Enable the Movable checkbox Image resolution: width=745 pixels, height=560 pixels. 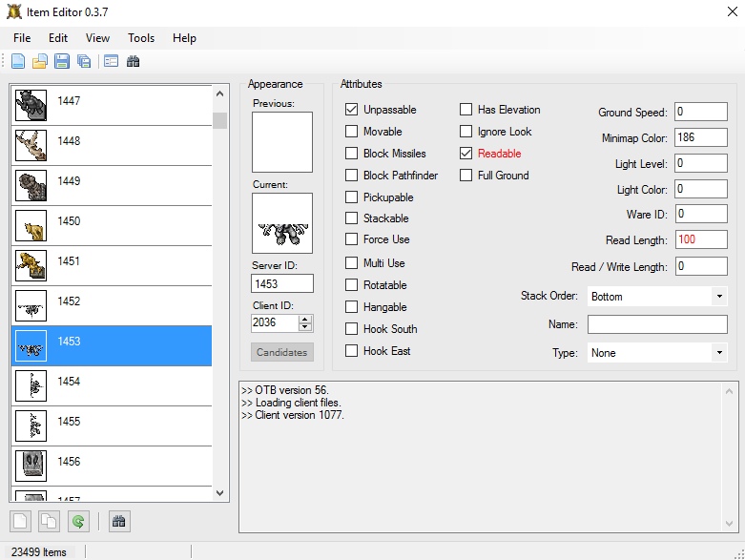coord(352,131)
